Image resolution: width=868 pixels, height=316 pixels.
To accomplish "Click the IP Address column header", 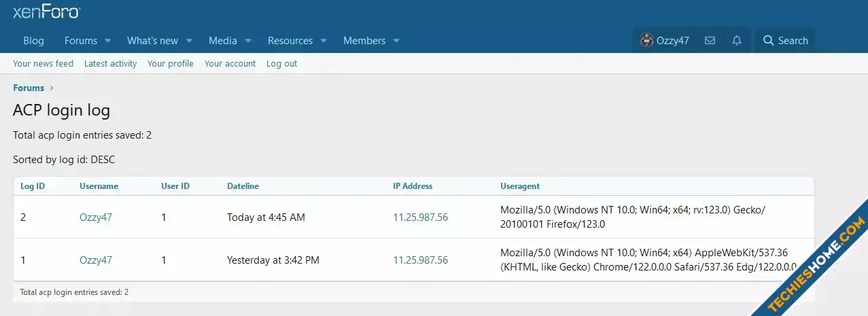I will click(413, 186).
